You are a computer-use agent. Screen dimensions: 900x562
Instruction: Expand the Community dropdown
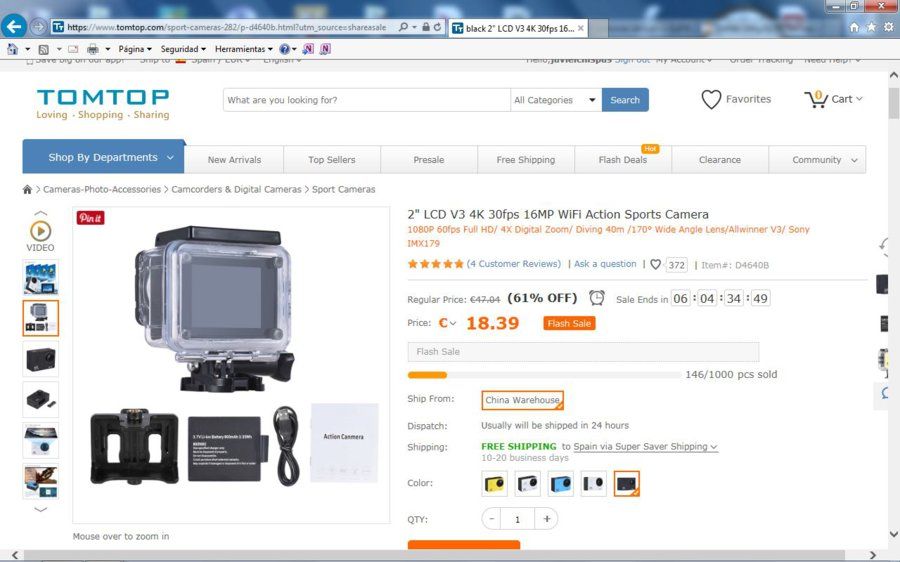point(817,160)
